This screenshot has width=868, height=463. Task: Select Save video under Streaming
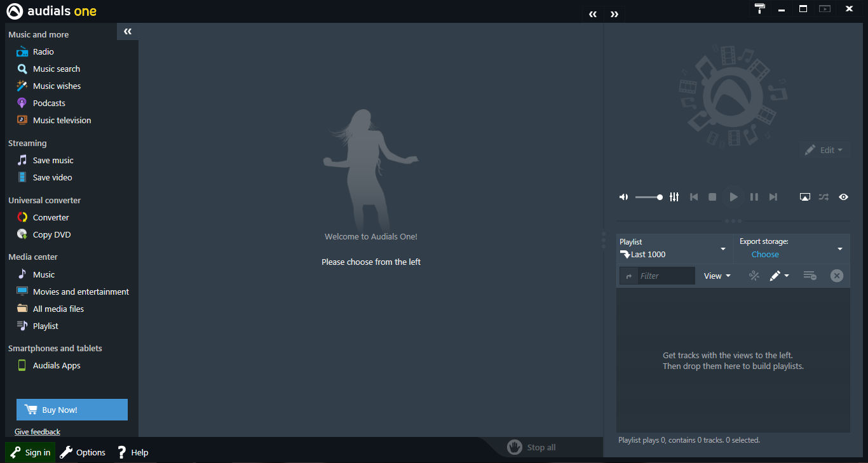click(53, 177)
